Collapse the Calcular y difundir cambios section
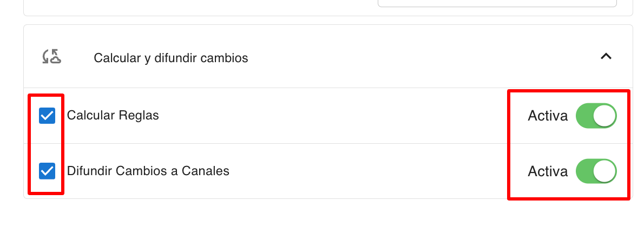Image resolution: width=644 pixels, height=227 pixels. 606,56
